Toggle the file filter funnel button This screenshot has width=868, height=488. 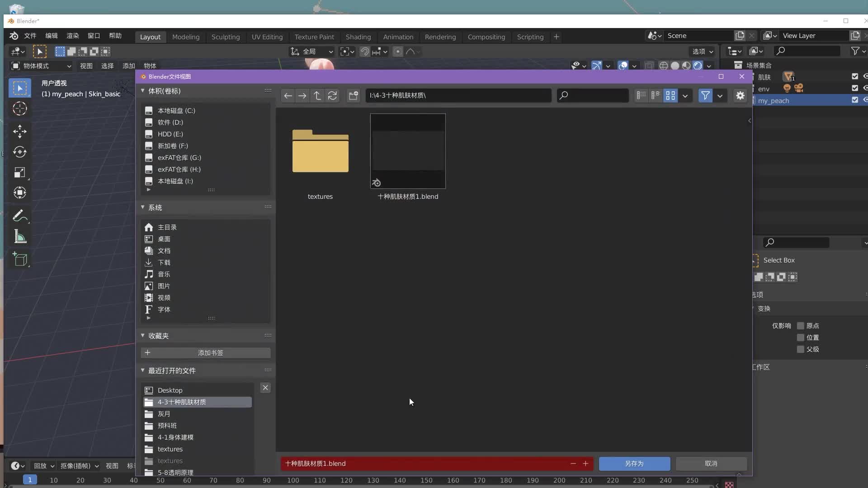(705, 95)
